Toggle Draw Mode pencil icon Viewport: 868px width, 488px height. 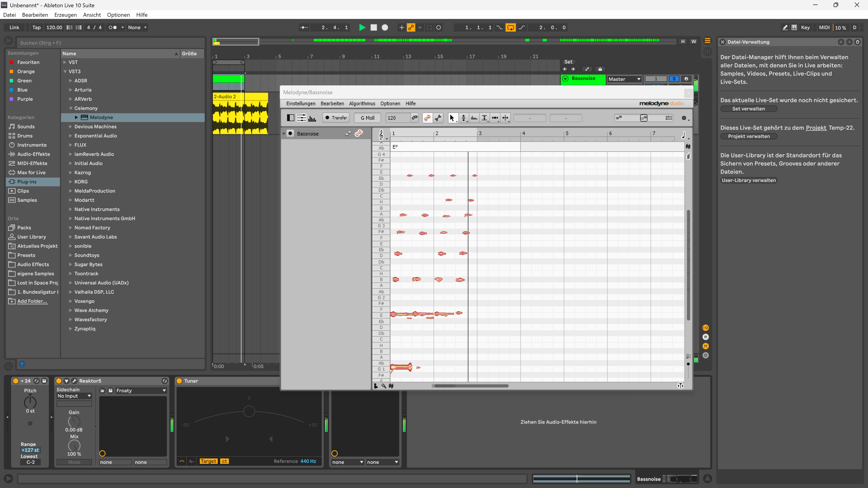(x=785, y=28)
